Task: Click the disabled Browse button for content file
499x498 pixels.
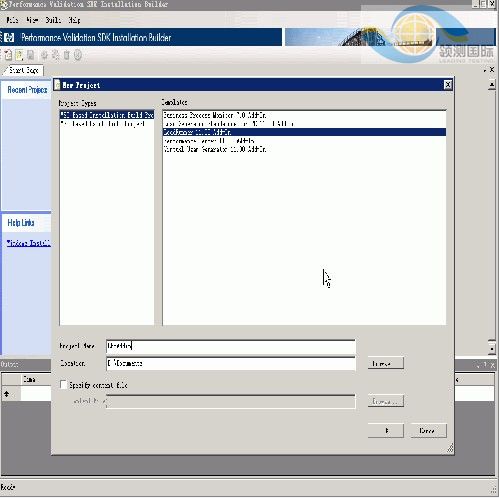Action: tap(386, 401)
